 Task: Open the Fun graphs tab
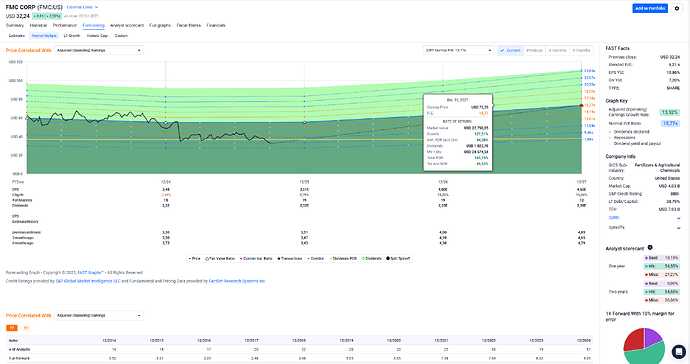pos(160,25)
